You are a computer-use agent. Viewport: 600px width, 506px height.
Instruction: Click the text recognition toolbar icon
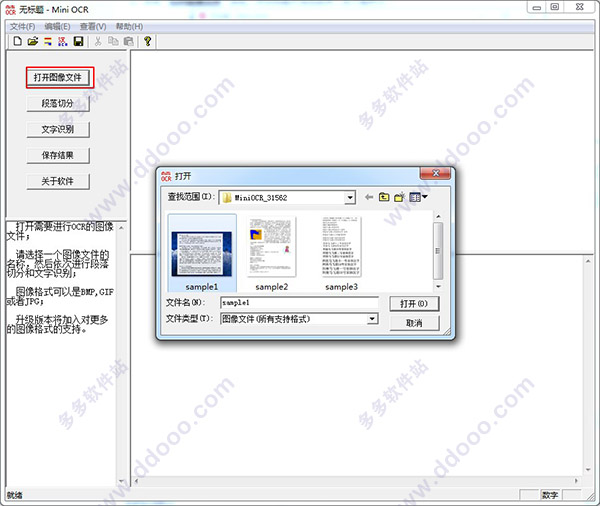coord(63,41)
